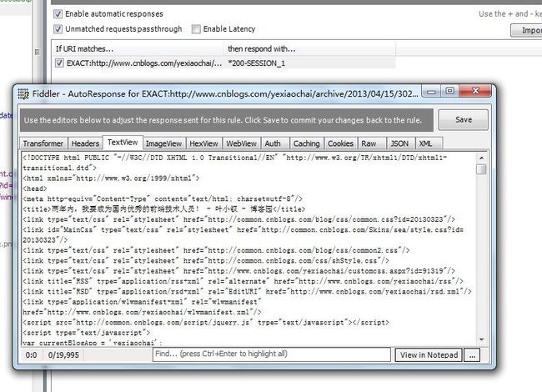Open the ImageView tab
Screen dimensions: 542x392
[x=163, y=143]
